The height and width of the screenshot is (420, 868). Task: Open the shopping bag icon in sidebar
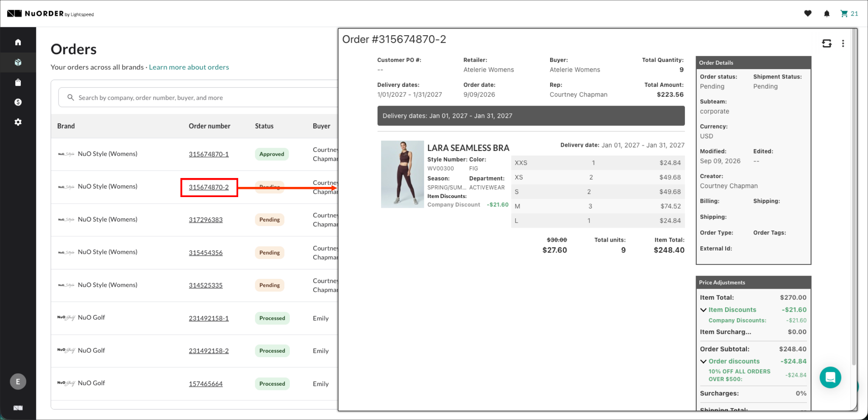(x=18, y=82)
